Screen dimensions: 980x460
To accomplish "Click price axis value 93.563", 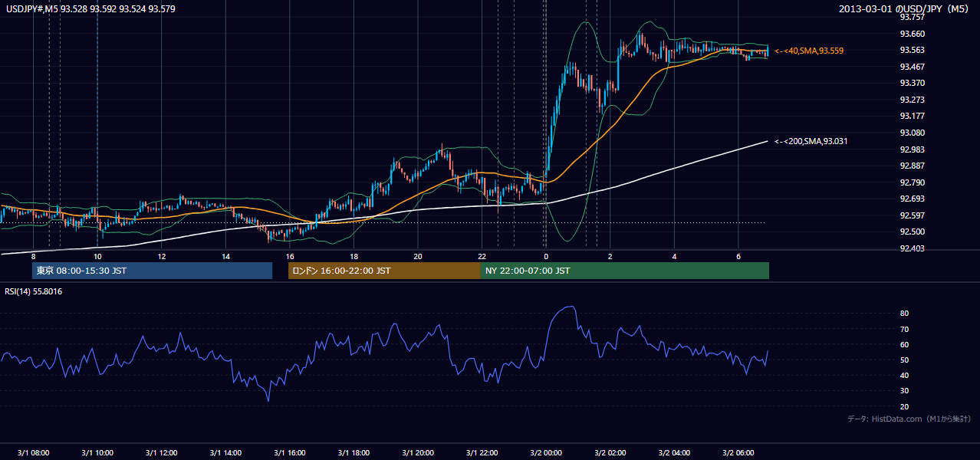I will [912, 51].
